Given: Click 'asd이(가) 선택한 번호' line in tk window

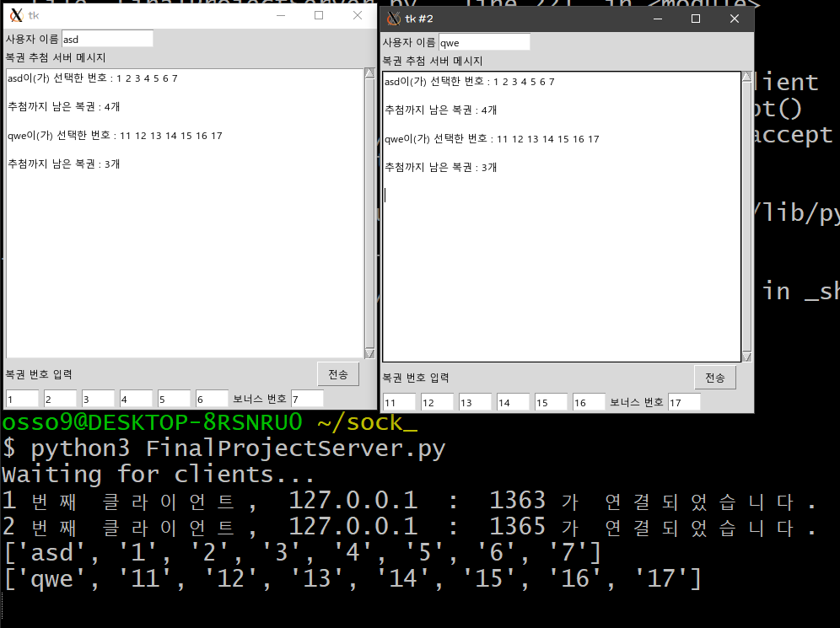Looking at the screenshot, I should 93,78.
